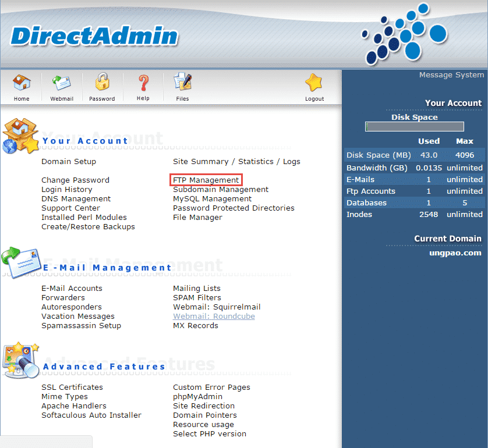Image resolution: width=488 pixels, height=448 pixels.
Task: Click the Home house icon
Action: point(22,83)
